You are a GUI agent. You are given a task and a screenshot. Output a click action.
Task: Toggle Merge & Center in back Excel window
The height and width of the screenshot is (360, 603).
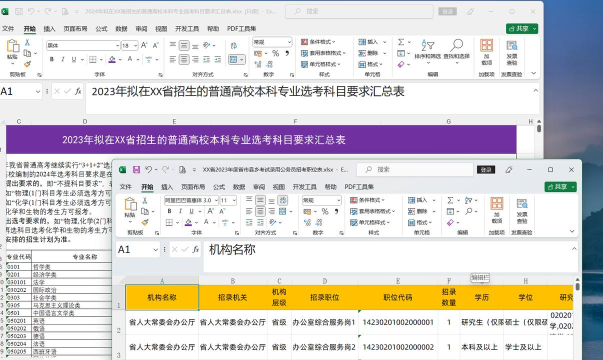pos(233,59)
